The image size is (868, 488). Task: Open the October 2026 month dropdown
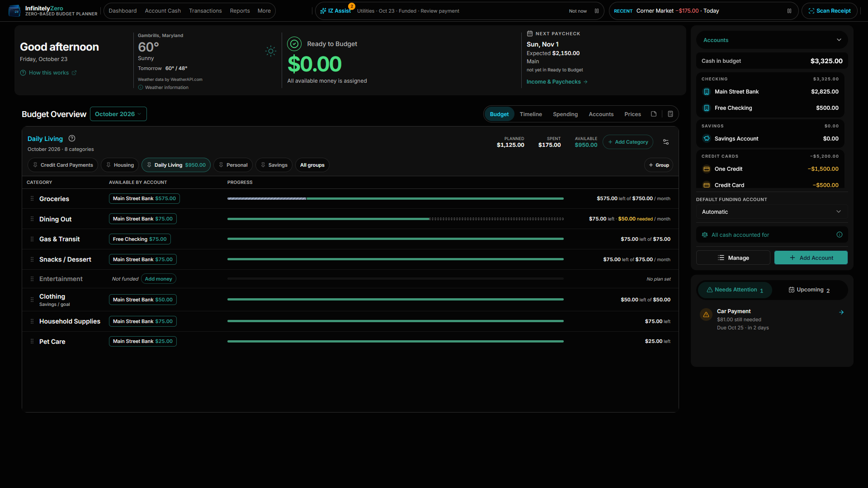point(118,114)
